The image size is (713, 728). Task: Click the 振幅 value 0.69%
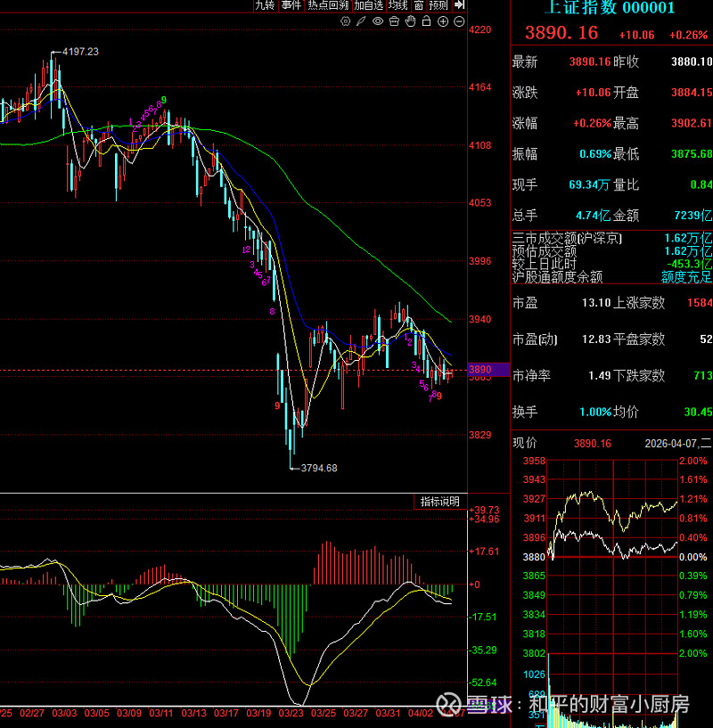[x=595, y=153]
